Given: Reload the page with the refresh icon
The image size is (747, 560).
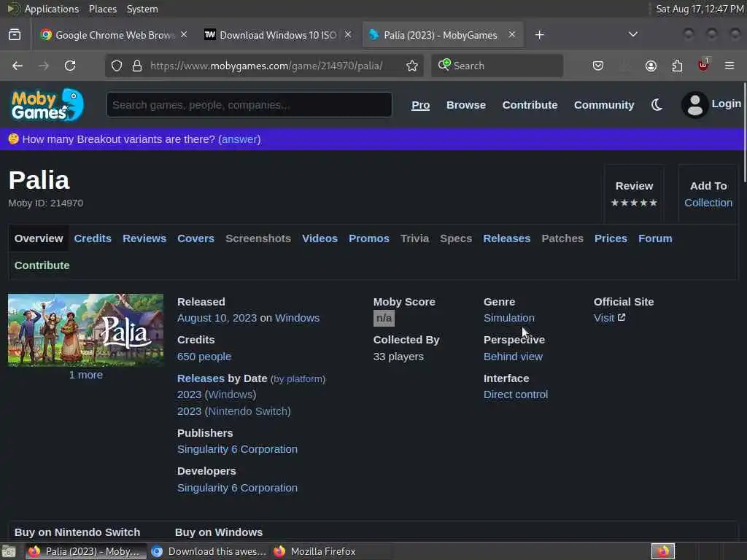Looking at the screenshot, I should pyautogui.click(x=70, y=66).
